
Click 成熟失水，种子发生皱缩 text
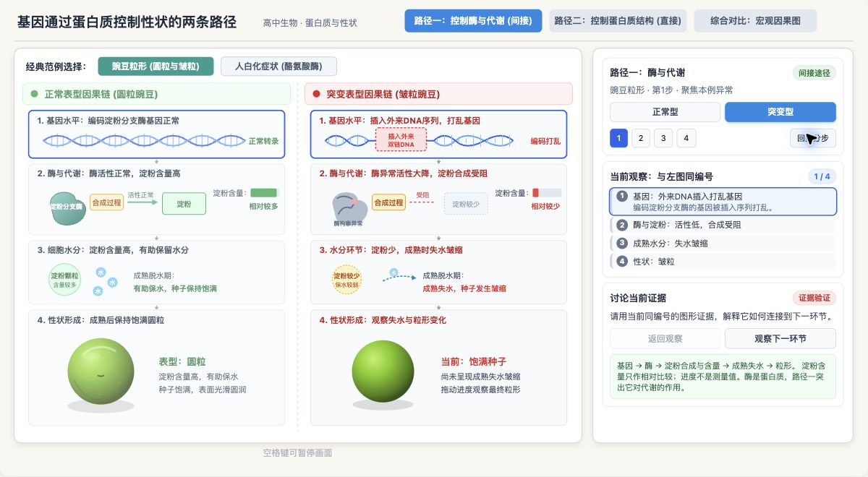point(464,288)
